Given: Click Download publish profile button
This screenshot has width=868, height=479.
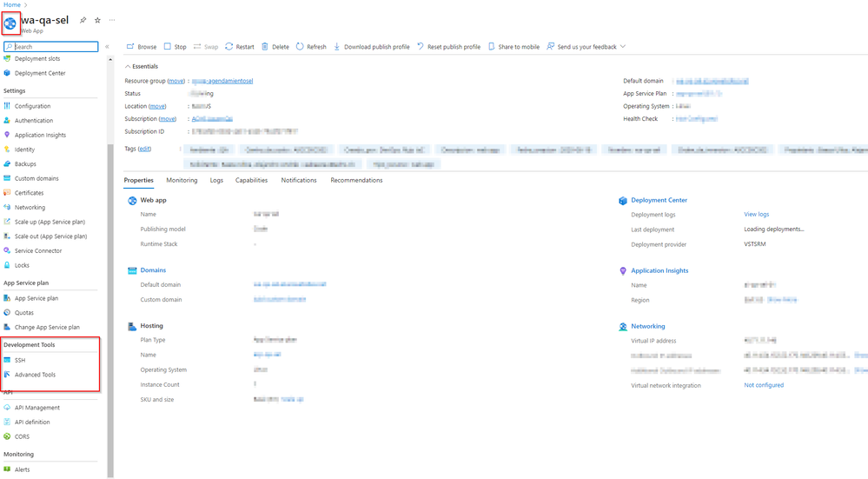Looking at the screenshot, I should (x=372, y=47).
